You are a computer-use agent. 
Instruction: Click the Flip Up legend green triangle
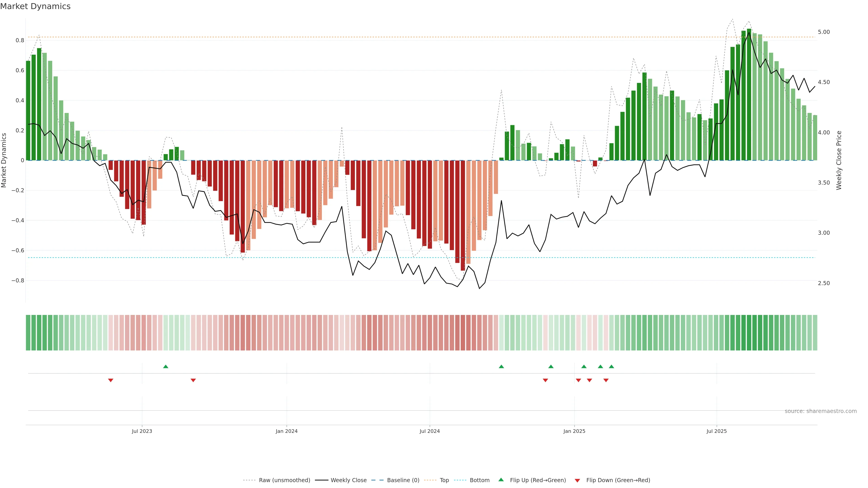click(501, 480)
